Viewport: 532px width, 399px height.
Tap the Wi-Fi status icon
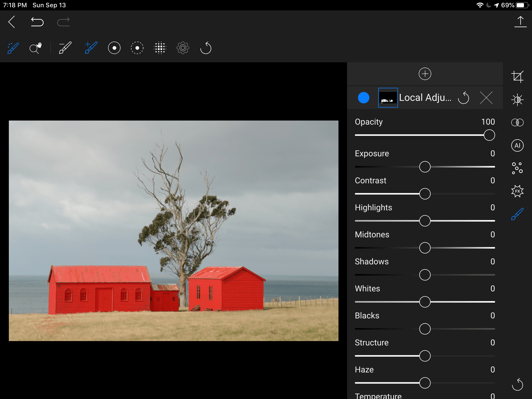click(480, 5)
